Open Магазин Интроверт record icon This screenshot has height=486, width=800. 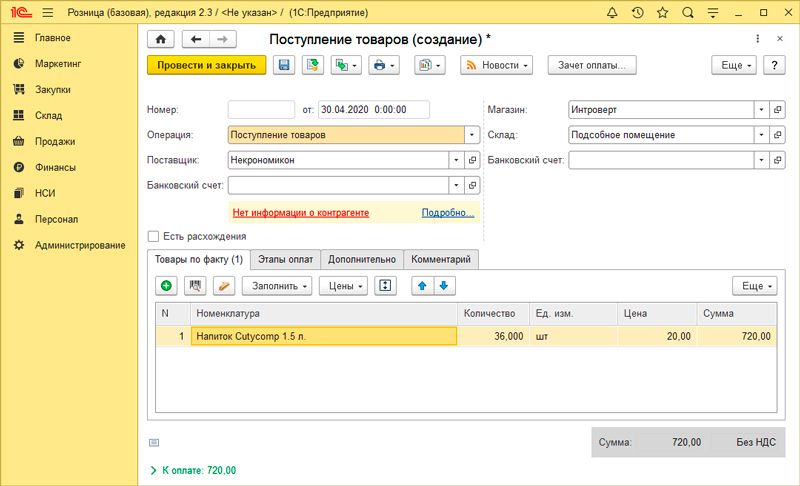(778, 110)
